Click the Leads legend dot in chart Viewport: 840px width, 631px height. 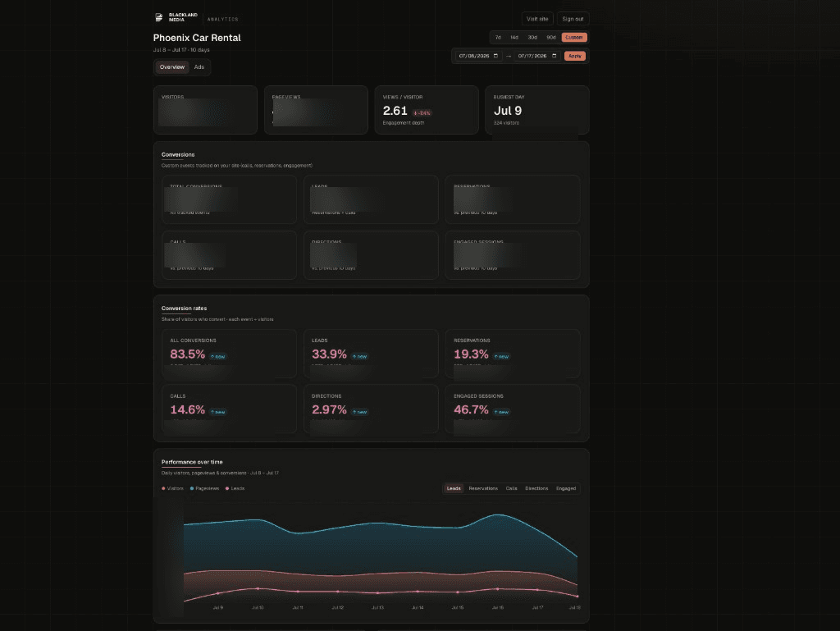point(227,488)
